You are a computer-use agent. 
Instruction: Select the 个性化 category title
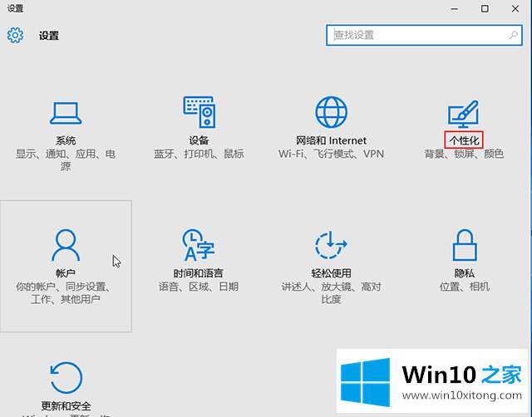tap(464, 140)
